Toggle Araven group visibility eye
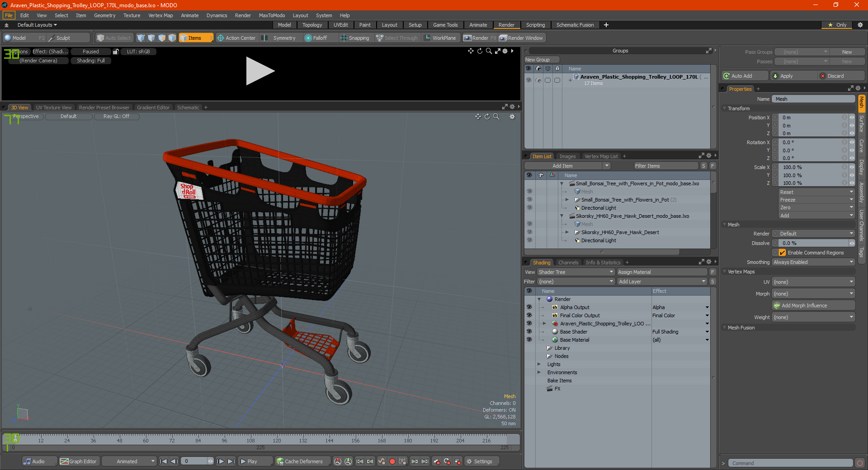Screen dimensions: 868x470 pos(528,80)
